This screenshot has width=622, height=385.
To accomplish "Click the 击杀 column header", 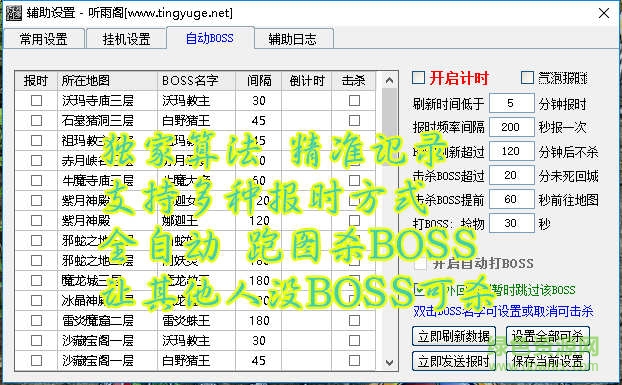I will pos(353,81).
